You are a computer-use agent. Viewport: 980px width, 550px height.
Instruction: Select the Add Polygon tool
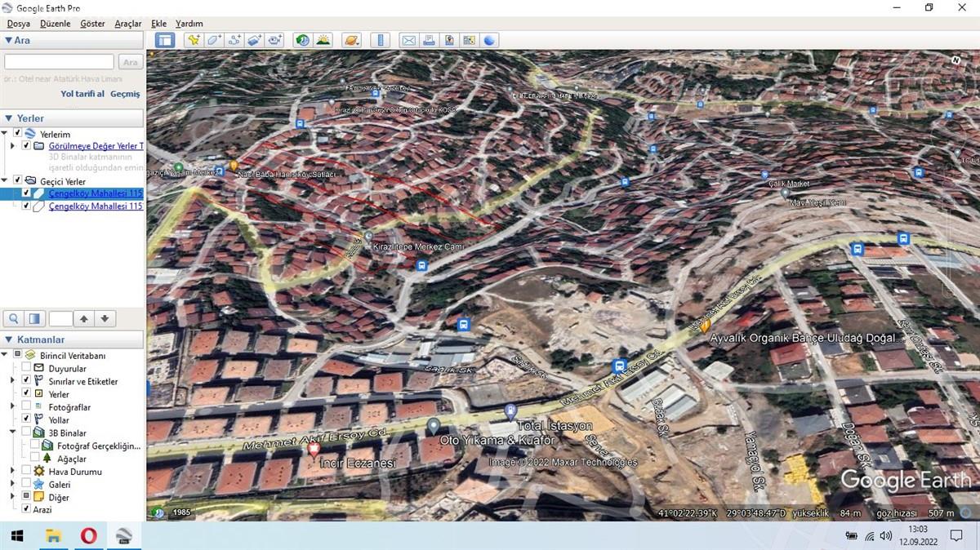click(214, 40)
